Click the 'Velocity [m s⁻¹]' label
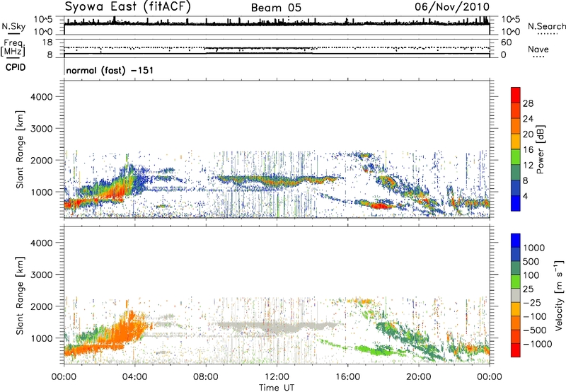Image resolution: width=566 pixels, height=392 pixels. coord(559,295)
